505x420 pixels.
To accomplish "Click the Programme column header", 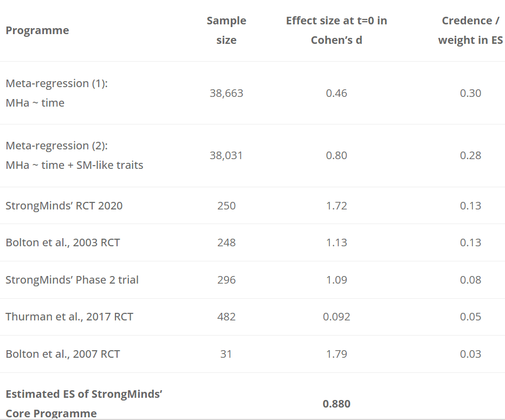I will point(37,30).
